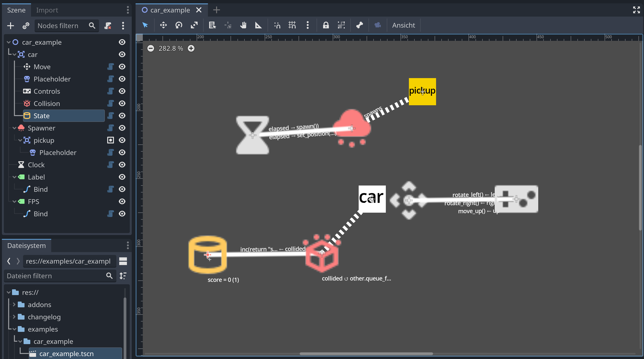The width and height of the screenshot is (644, 359).
Task: Reset zoom via 282.8 % label
Action: (x=171, y=49)
